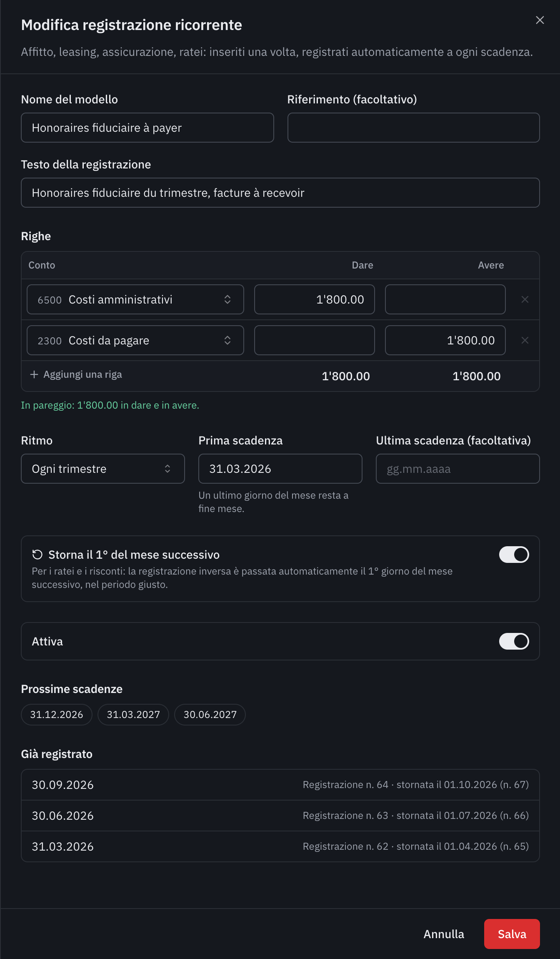Click the Avere amount for account 2300
Image resolution: width=560 pixels, height=959 pixels.
(x=445, y=340)
